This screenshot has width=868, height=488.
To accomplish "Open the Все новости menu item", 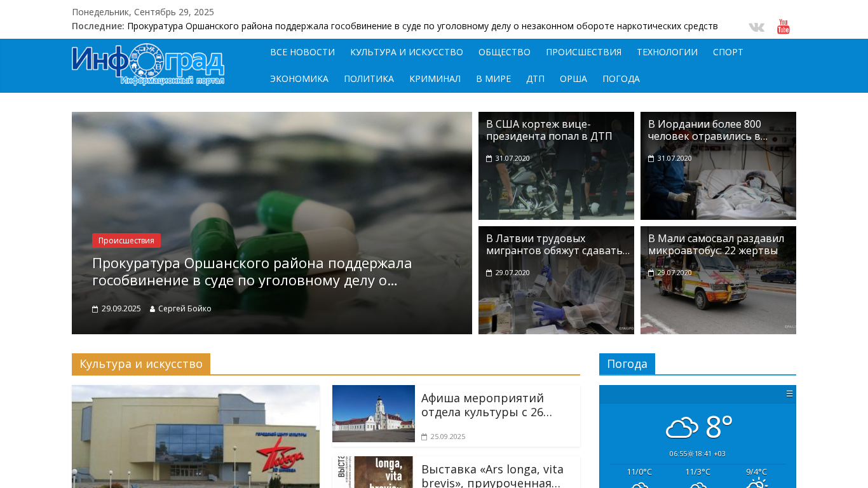I will coord(302,52).
